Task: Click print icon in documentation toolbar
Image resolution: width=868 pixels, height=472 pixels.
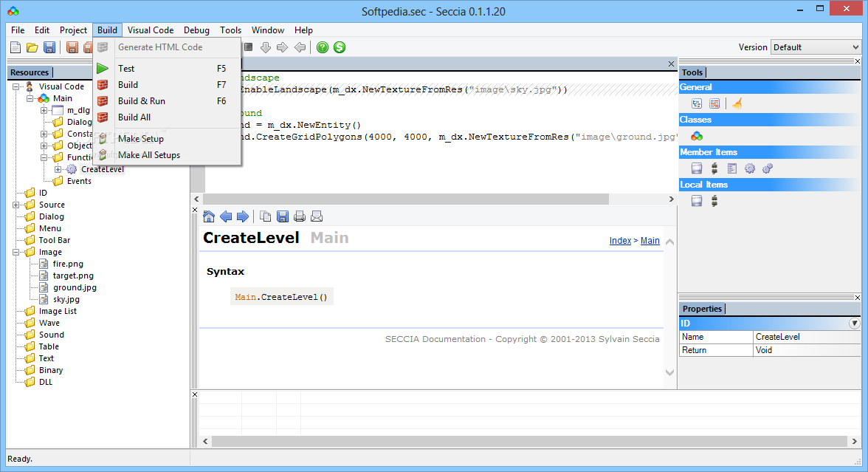Action: click(x=300, y=216)
